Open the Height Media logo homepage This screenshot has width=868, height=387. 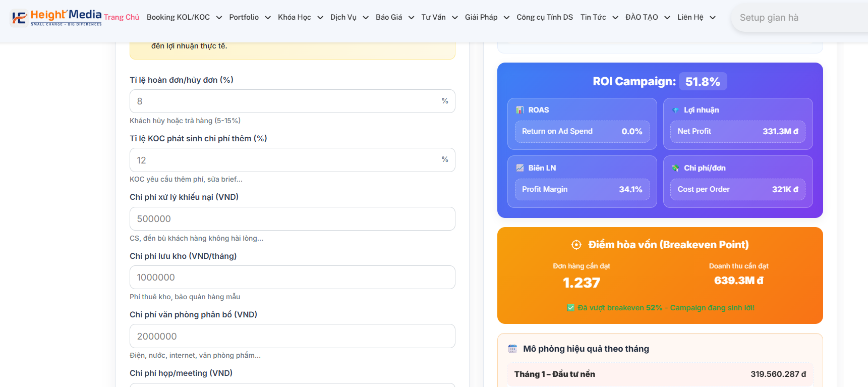pos(56,17)
